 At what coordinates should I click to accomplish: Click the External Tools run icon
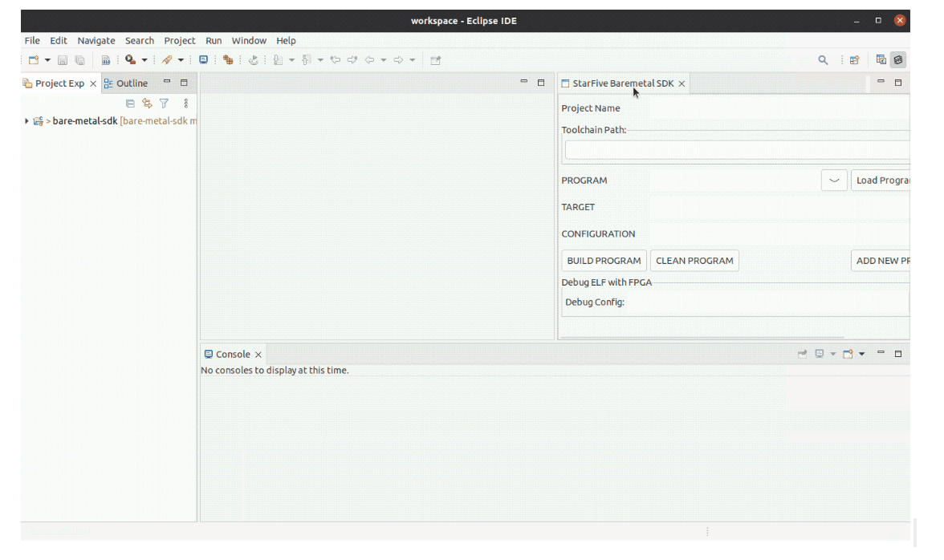[x=130, y=60]
